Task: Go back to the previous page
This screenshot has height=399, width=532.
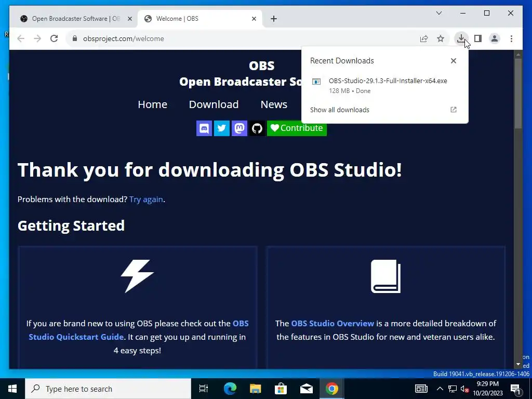Action: click(21, 38)
